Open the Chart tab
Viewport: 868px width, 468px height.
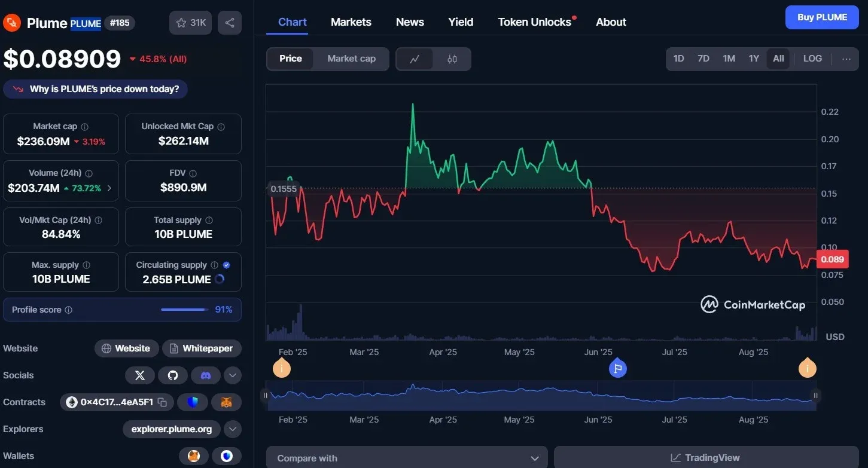[x=293, y=22]
